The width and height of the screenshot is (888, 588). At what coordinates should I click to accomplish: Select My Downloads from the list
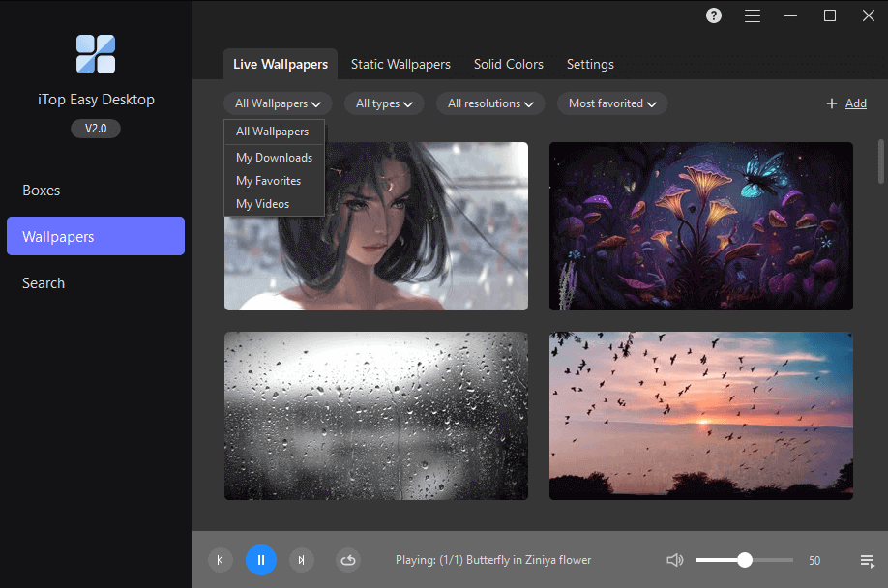[274, 158]
